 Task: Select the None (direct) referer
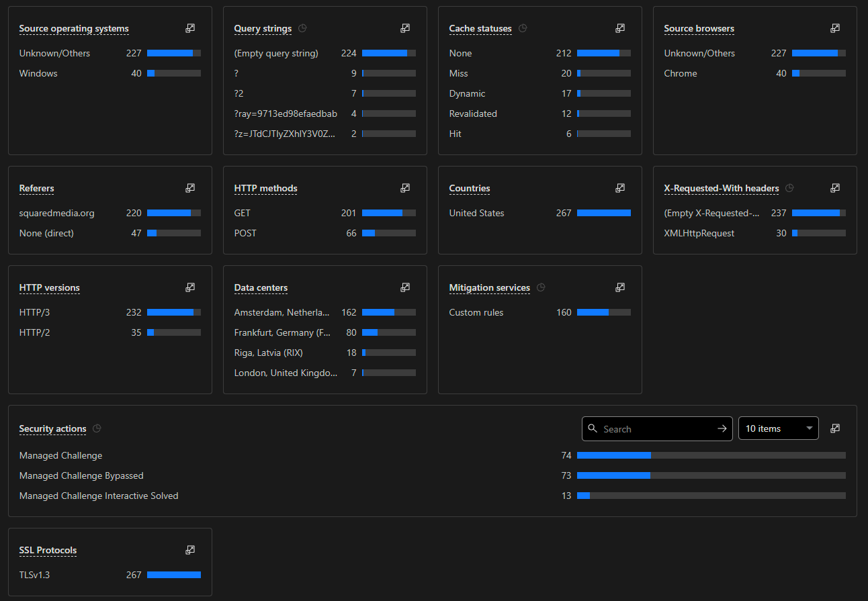(110, 233)
